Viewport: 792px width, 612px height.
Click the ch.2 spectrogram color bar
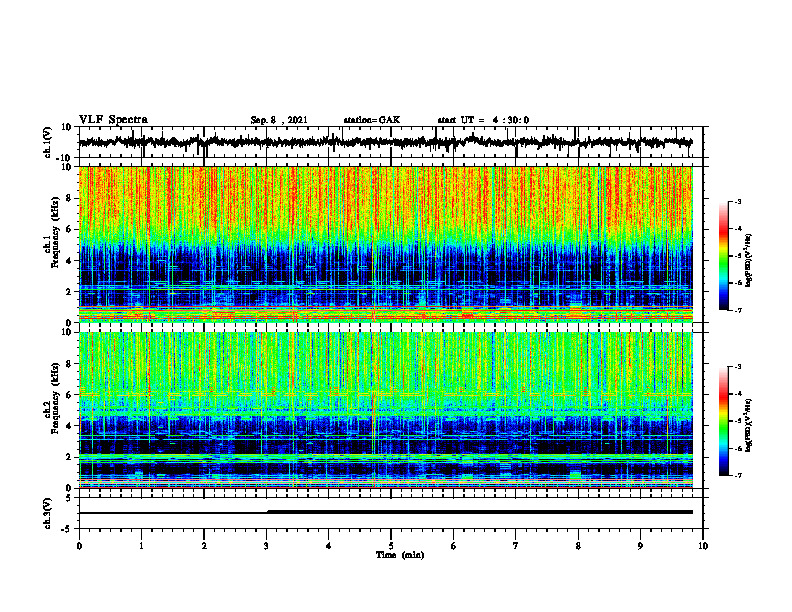tap(724, 421)
